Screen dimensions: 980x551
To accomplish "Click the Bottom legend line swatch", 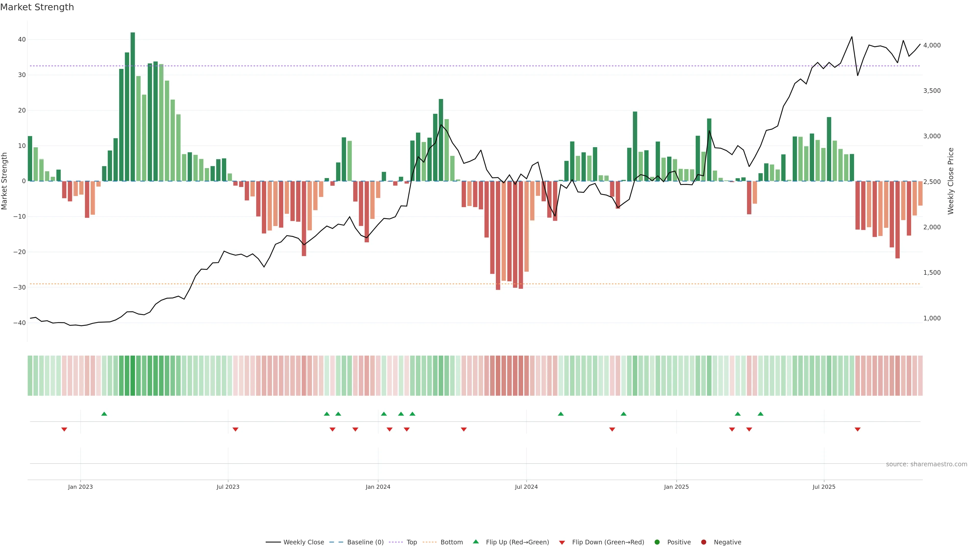I will [430, 542].
